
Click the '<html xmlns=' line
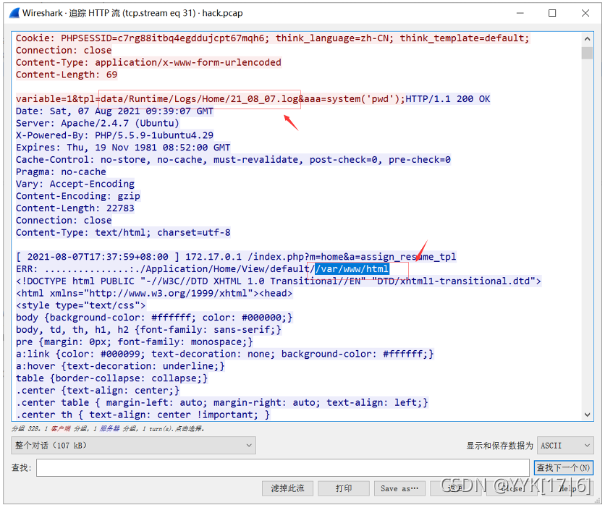154,293
